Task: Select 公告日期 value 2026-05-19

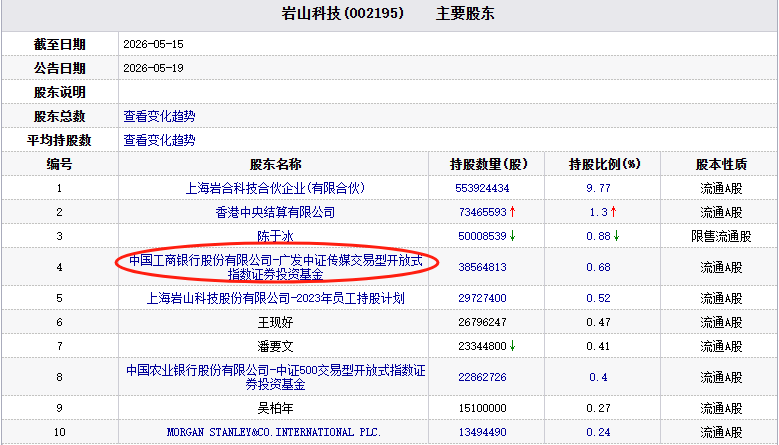Action: [x=154, y=68]
